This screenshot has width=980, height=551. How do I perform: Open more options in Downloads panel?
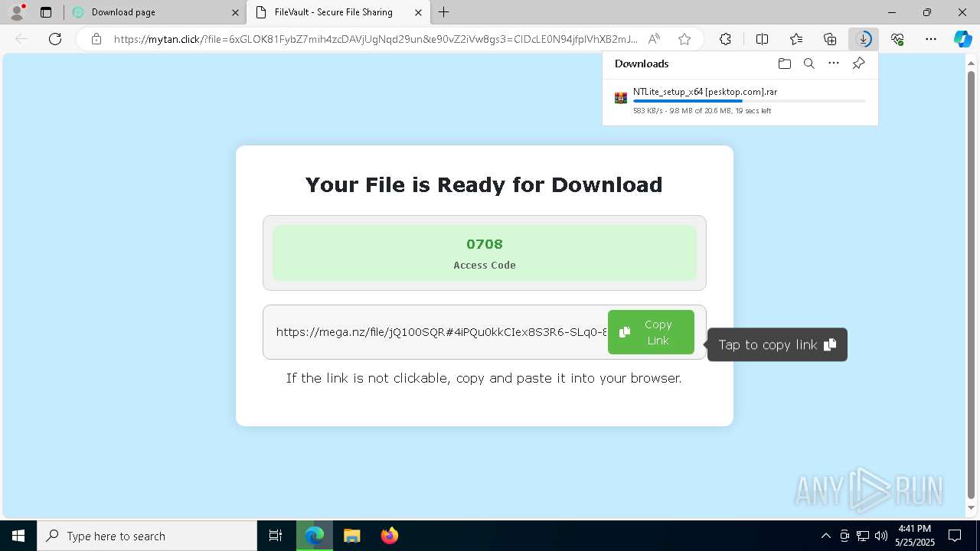click(x=834, y=64)
